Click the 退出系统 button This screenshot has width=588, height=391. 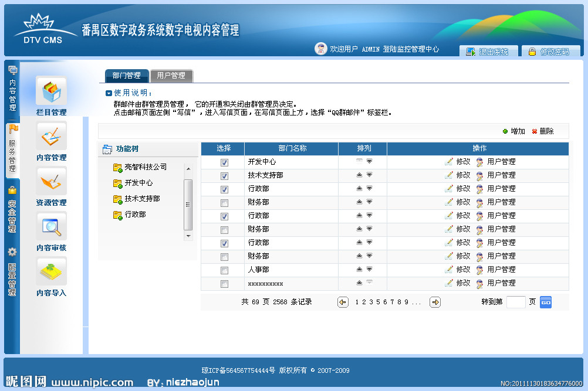coord(488,52)
